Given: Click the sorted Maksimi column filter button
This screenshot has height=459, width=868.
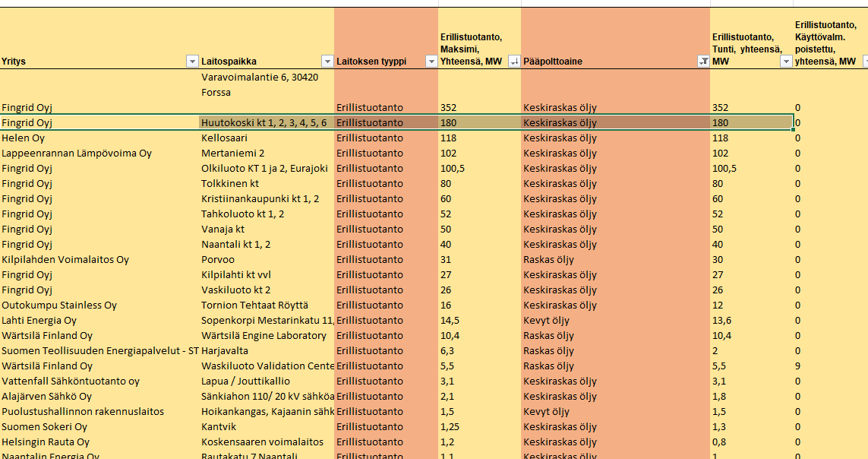Looking at the screenshot, I should pos(514,62).
